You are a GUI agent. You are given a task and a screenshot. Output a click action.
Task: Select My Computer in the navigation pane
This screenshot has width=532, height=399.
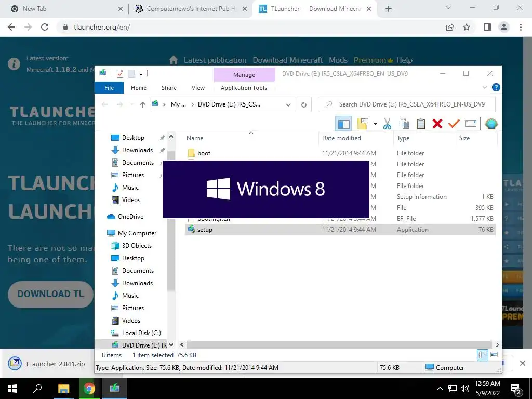pyautogui.click(x=137, y=233)
